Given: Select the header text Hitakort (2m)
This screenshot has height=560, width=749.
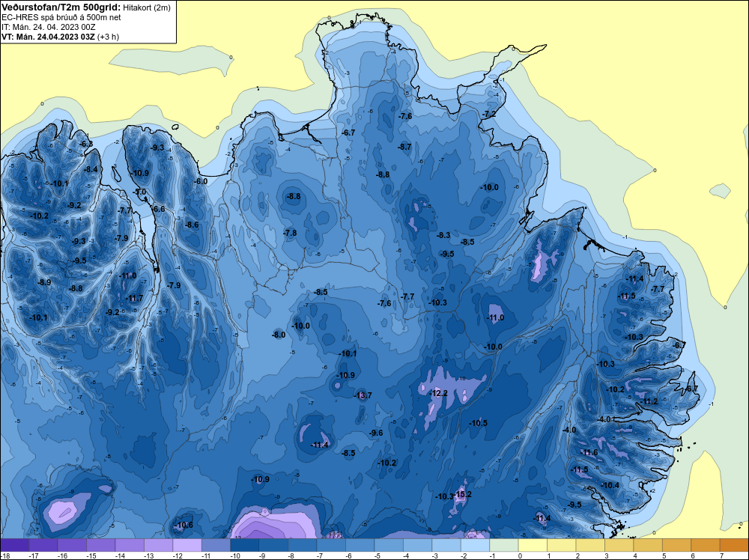Looking at the screenshot, I should coord(146,7).
